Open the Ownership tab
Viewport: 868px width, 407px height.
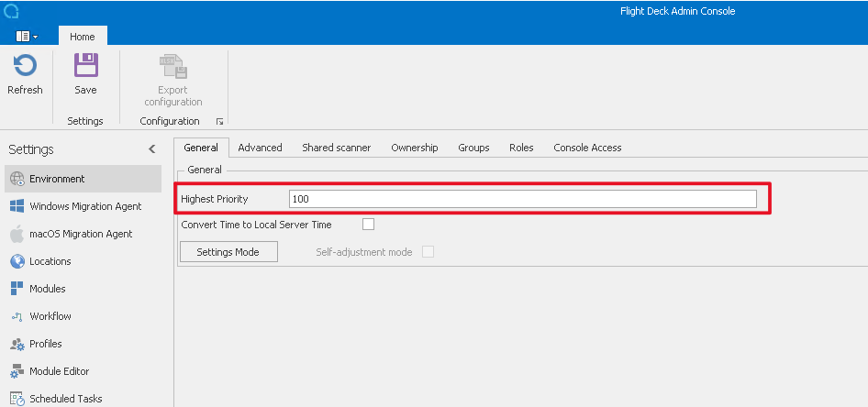pos(415,148)
